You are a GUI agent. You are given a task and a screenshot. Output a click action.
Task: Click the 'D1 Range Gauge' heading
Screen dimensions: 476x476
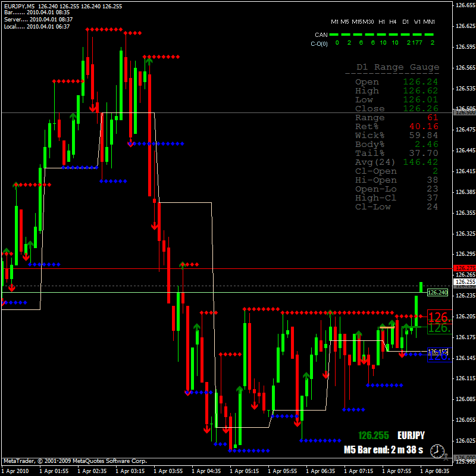pos(397,67)
